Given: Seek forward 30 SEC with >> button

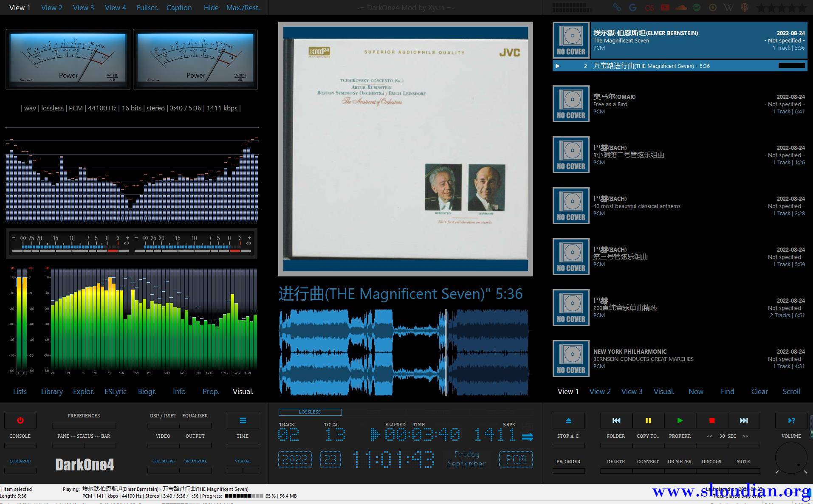Looking at the screenshot, I should 745,436.
